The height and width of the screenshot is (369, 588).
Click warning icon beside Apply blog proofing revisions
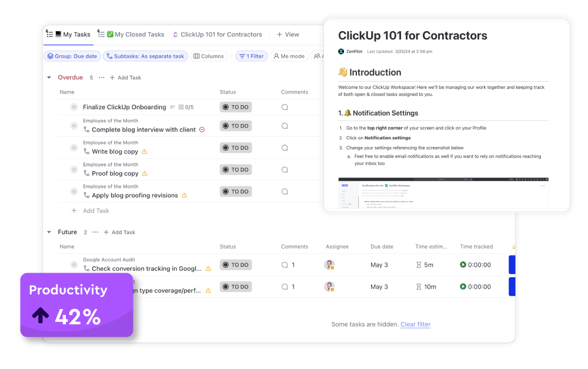point(184,195)
